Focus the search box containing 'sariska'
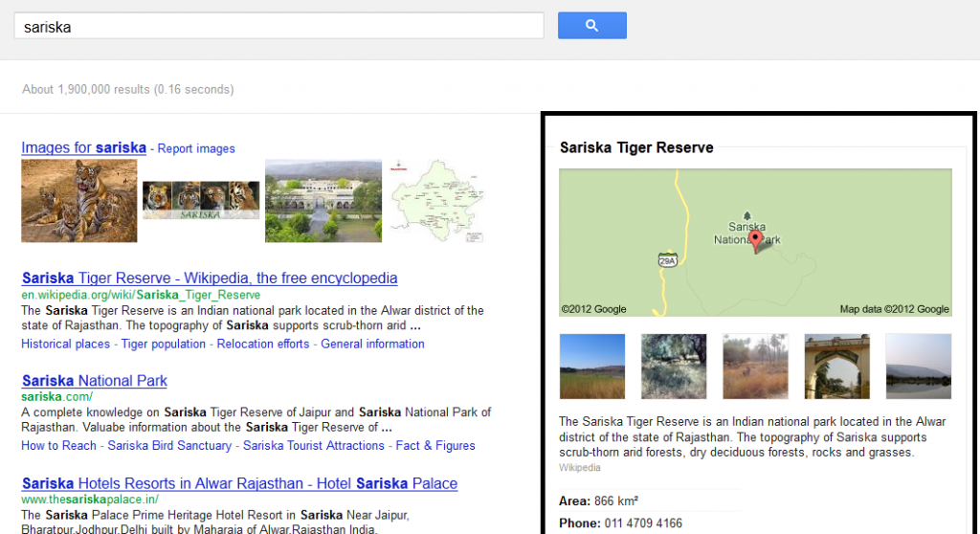Viewport: 980px width, 534px height. pyautogui.click(x=278, y=26)
